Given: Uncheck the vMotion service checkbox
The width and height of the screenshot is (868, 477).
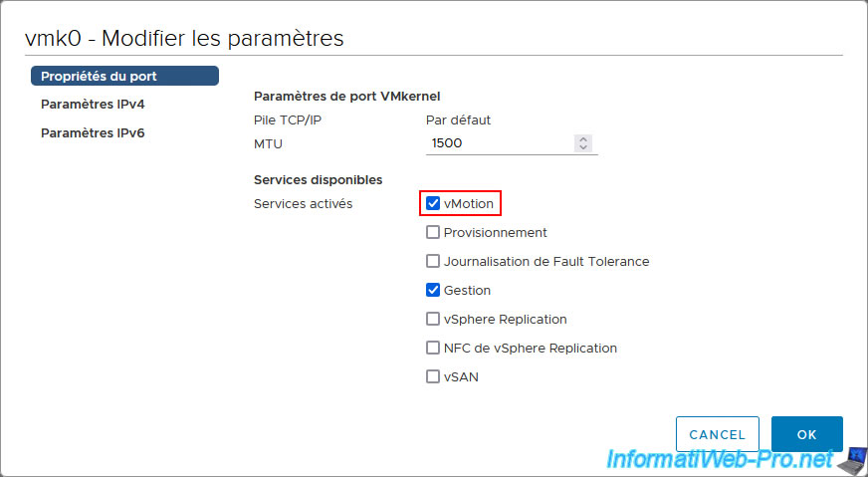Looking at the screenshot, I should point(432,204).
